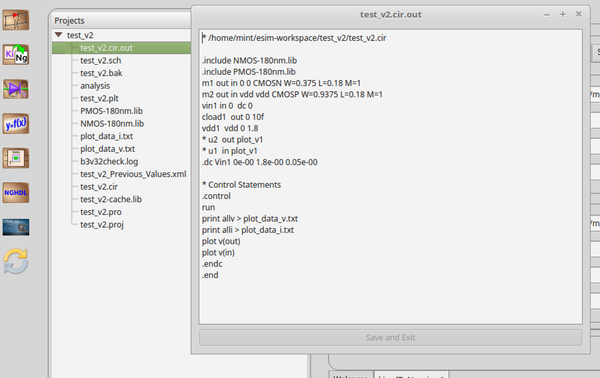Select test_v2.bak file

(101, 73)
